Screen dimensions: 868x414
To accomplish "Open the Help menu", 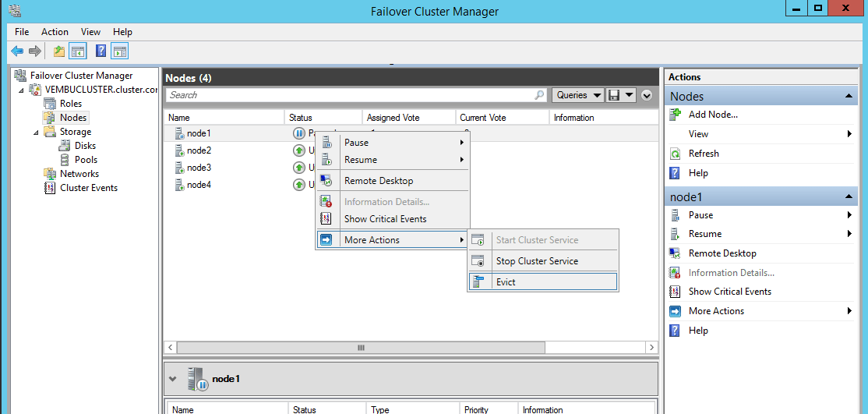I will point(122,32).
